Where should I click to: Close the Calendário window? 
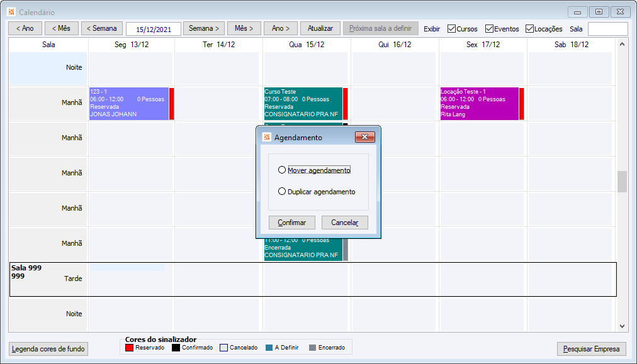pyautogui.click(x=621, y=12)
